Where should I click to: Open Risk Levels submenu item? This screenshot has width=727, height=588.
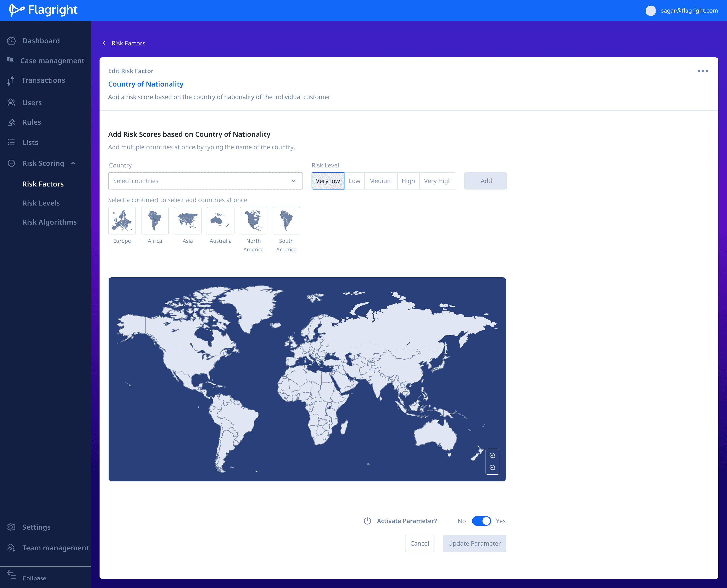click(41, 203)
